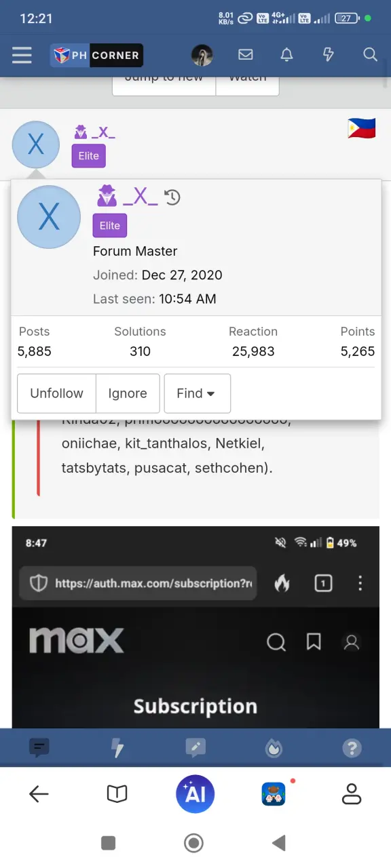Open the PH Corner home logo
Screen dimensions: 391x868
97,55
